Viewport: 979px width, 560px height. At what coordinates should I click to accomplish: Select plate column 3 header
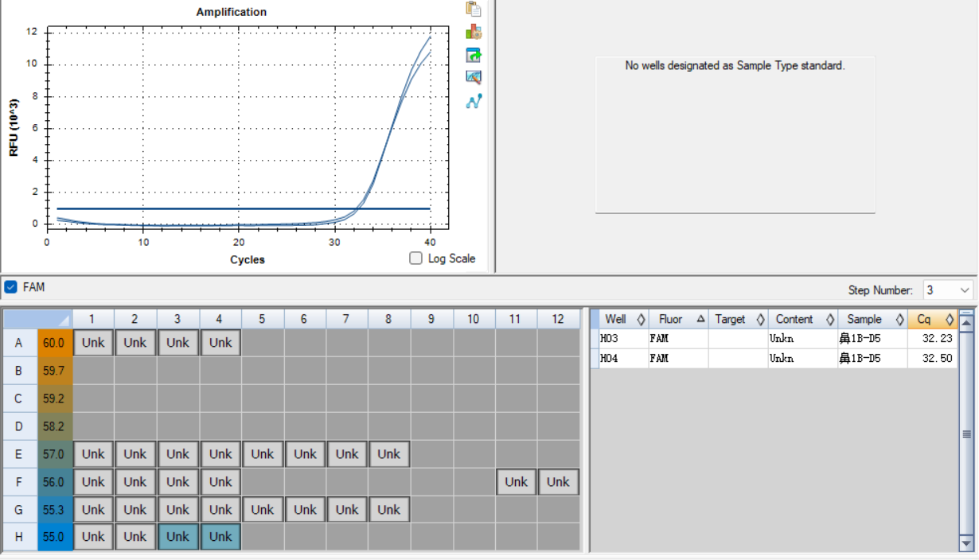point(177,319)
